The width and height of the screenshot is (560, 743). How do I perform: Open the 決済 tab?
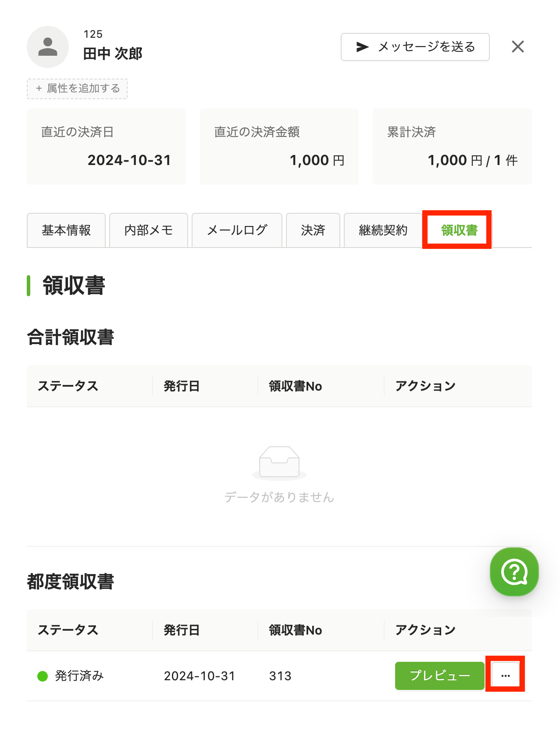[x=313, y=230]
